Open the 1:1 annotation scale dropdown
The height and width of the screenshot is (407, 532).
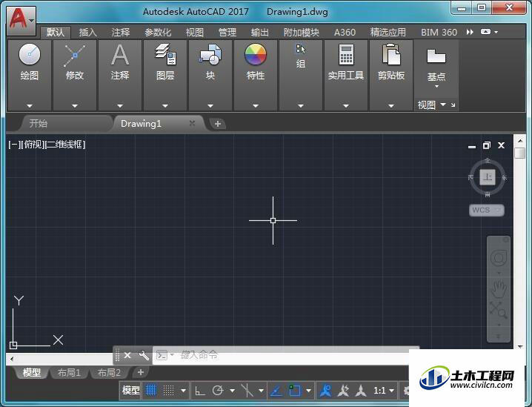(384, 391)
